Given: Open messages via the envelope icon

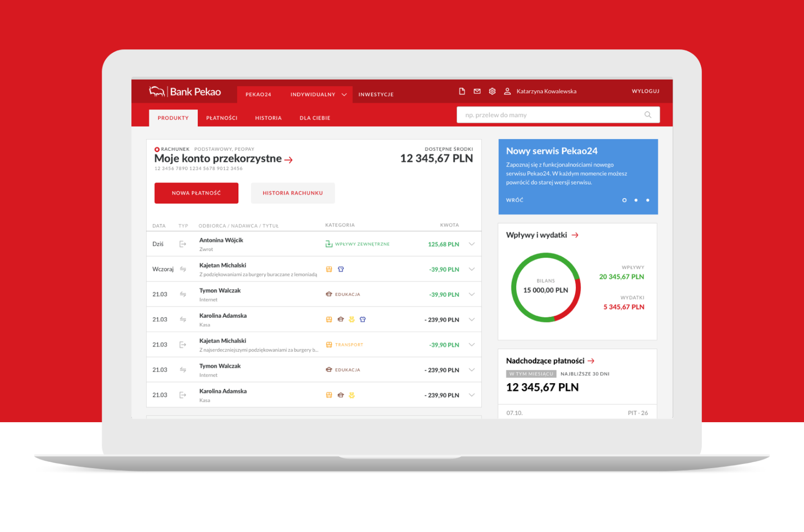Looking at the screenshot, I should (x=477, y=91).
